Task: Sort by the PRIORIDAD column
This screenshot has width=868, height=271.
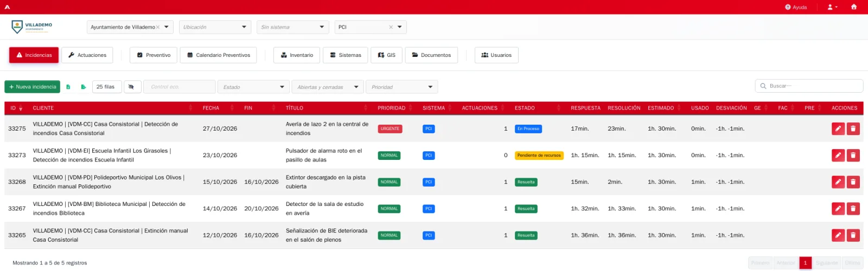Action: 395,108
